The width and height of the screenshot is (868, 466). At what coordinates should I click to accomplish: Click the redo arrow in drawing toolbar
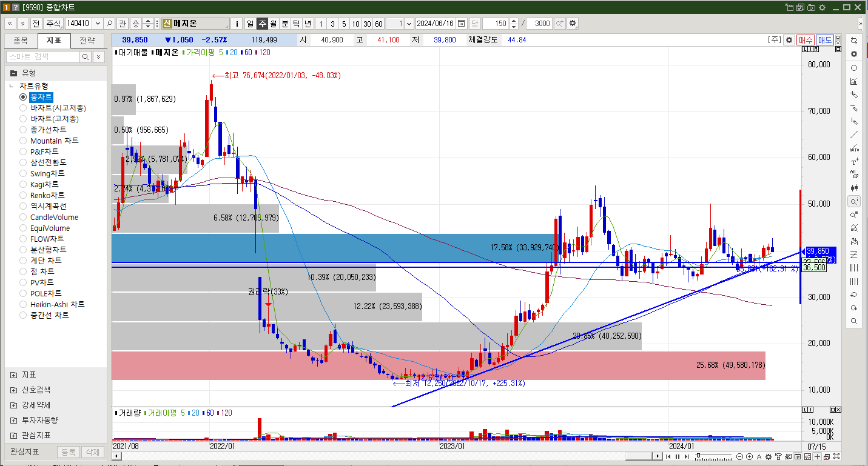(854, 308)
